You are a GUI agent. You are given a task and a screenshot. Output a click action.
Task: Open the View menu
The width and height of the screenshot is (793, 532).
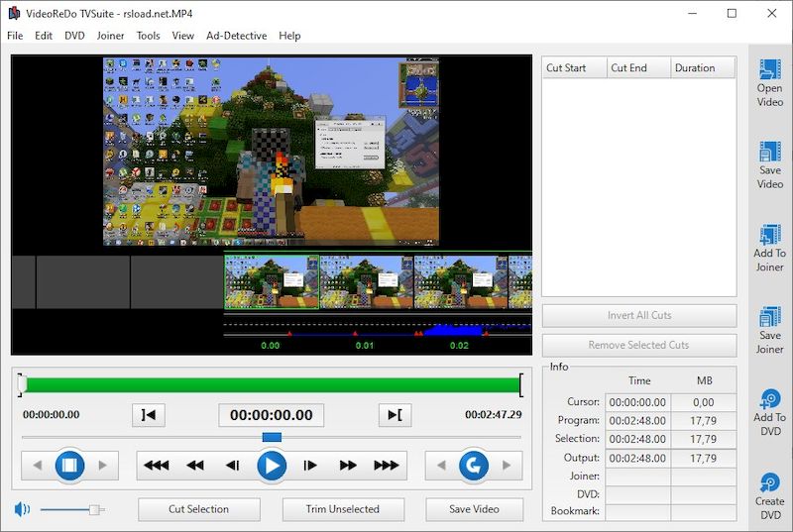coord(182,36)
